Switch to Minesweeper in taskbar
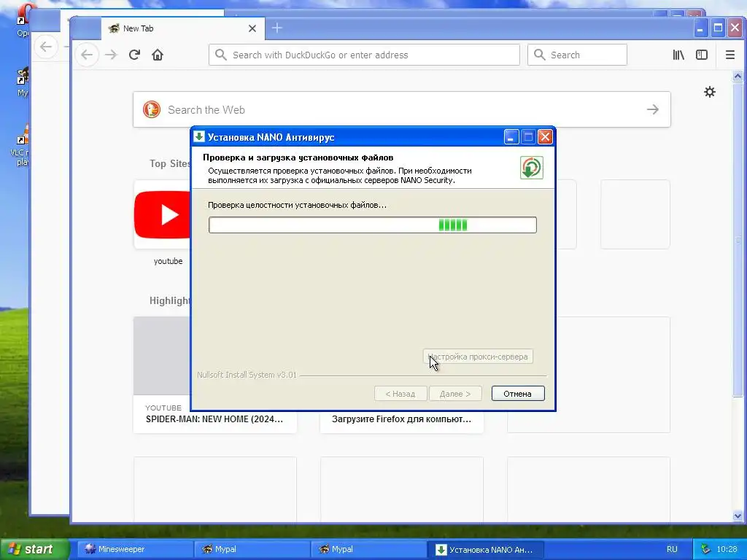Viewport: 747px width, 560px height. (133, 549)
